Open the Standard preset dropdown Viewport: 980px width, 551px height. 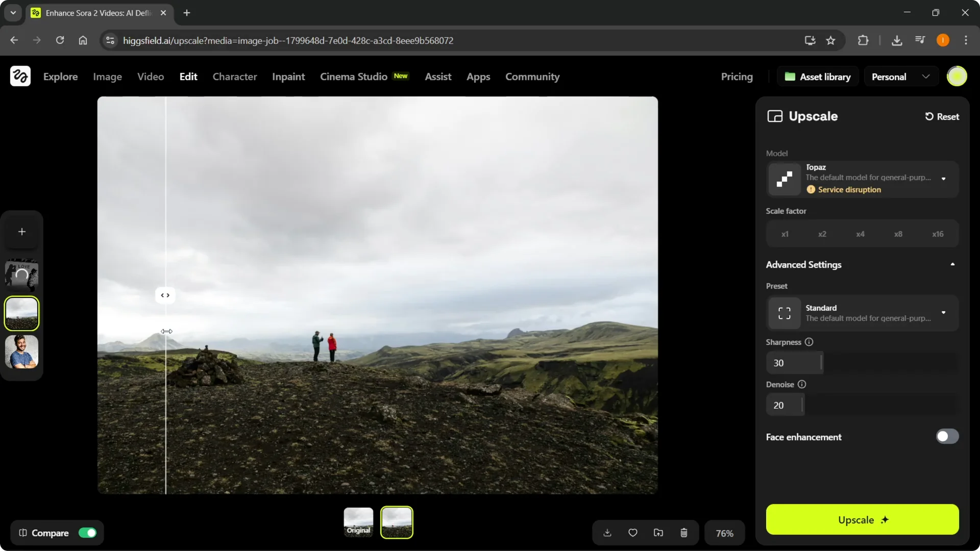[943, 313]
